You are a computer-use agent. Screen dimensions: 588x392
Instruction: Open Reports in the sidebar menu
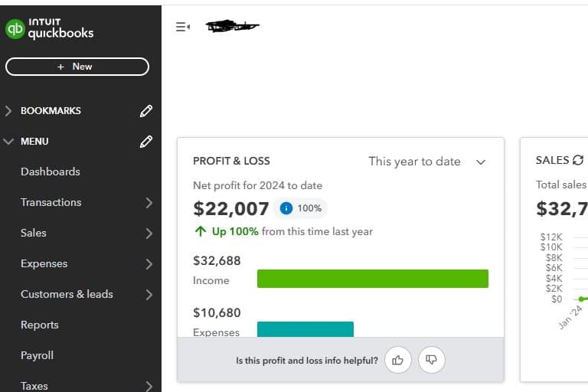40,325
